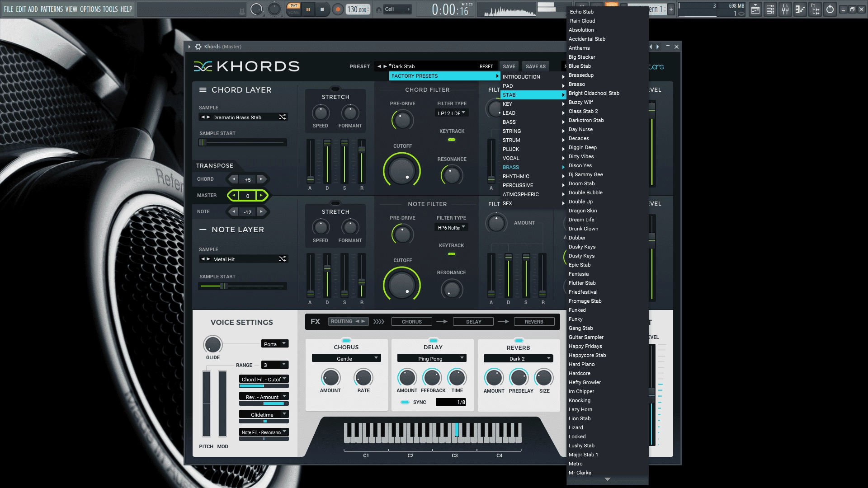This screenshot has height=488, width=868.
Task: Go to the previous Khords preset
Action: 379,66
